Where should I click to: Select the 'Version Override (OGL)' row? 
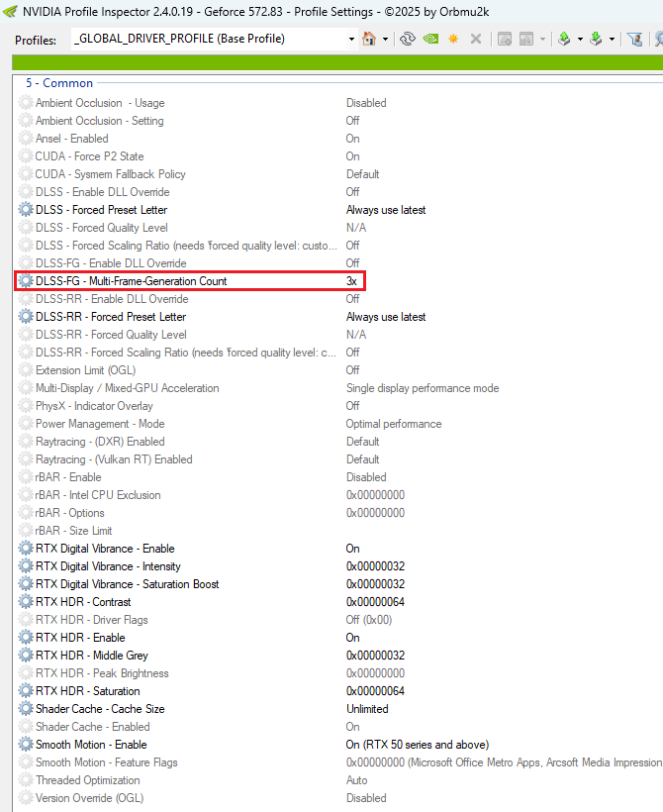tap(337, 798)
